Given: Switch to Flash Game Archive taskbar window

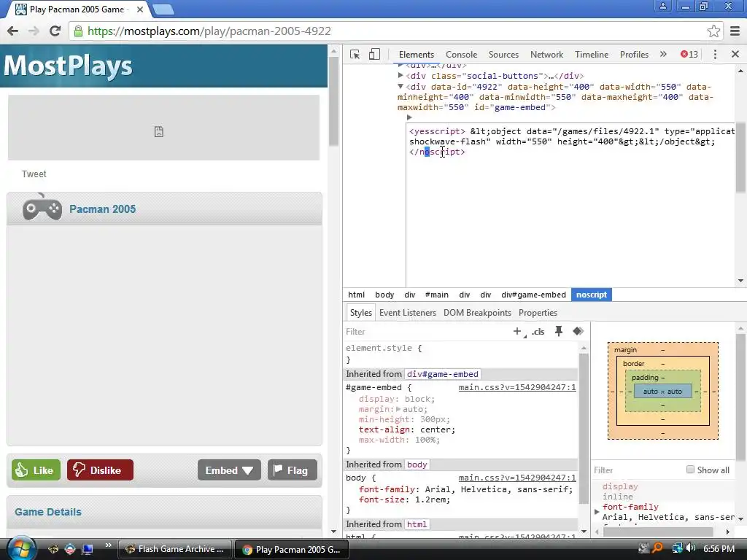Looking at the screenshot, I should pyautogui.click(x=174, y=549).
